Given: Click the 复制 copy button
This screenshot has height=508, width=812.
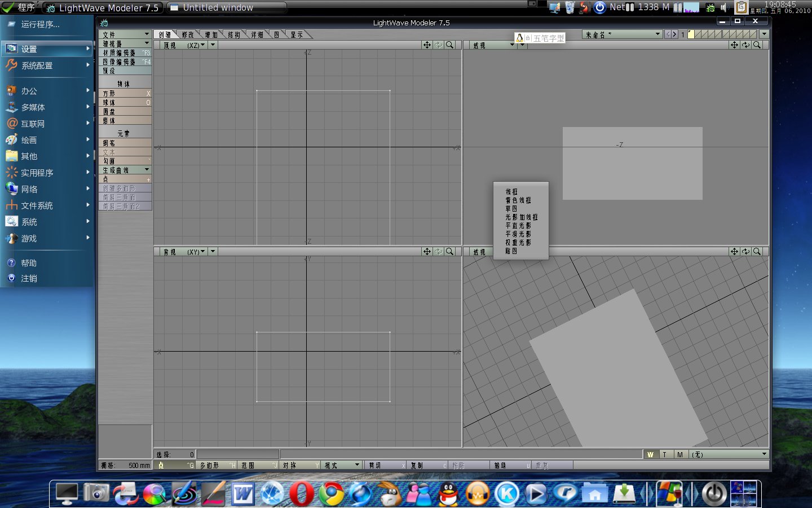Looking at the screenshot, I should (x=428, y=465).
